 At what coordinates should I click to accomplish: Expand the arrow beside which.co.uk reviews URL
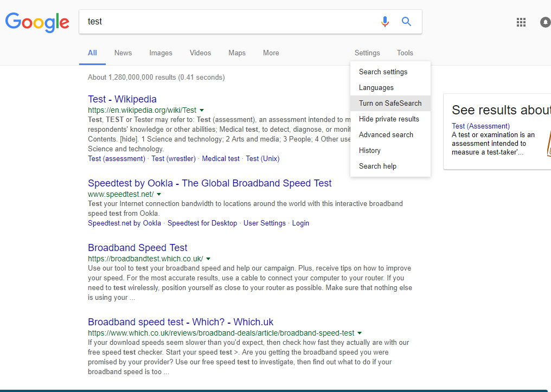[x=360, y=333]
